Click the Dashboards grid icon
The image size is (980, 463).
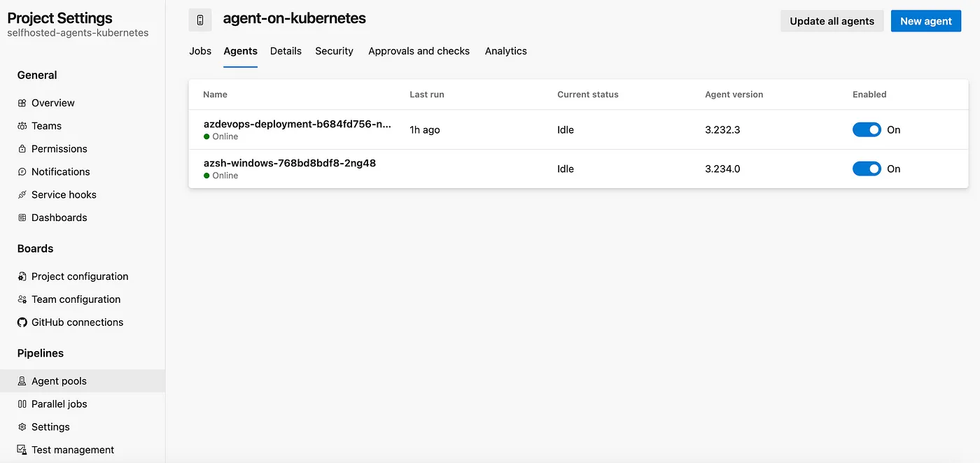[x=22, y=218]
